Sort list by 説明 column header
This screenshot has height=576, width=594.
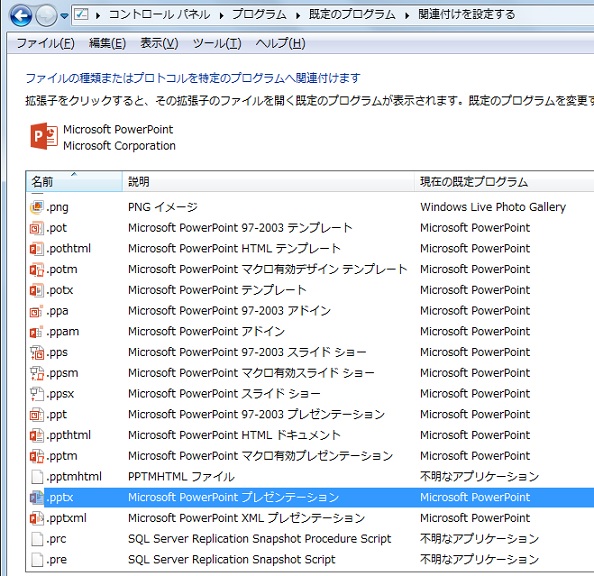coord(268,182)
